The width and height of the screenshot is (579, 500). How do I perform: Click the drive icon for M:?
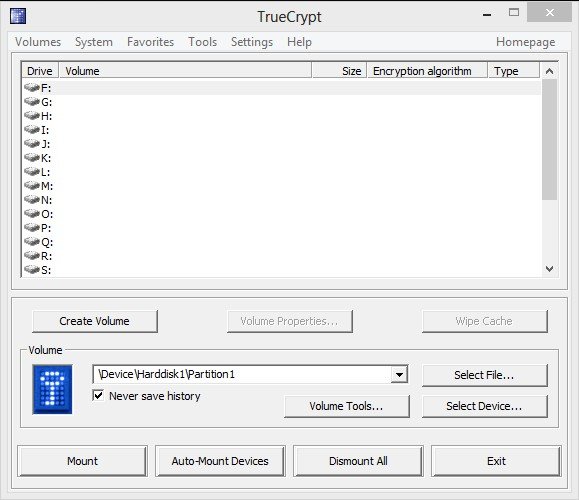tap(32, 185)
